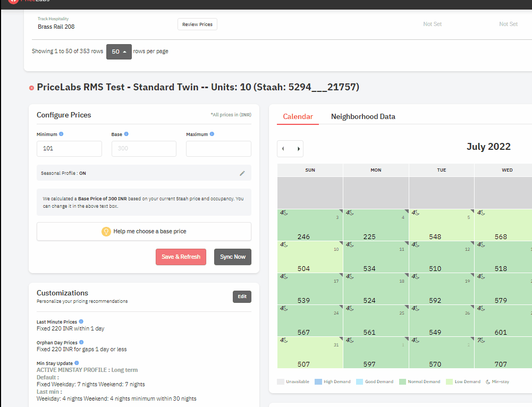Click min-stay icon on July 18 cell
Image resolution: width=532 pixels, height=407 pixels.
pyautogui.click(x=350, y=276)
